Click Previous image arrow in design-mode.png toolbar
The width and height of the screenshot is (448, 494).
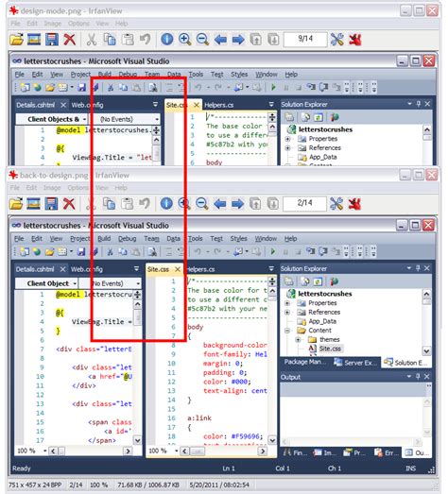click(220, 40)
